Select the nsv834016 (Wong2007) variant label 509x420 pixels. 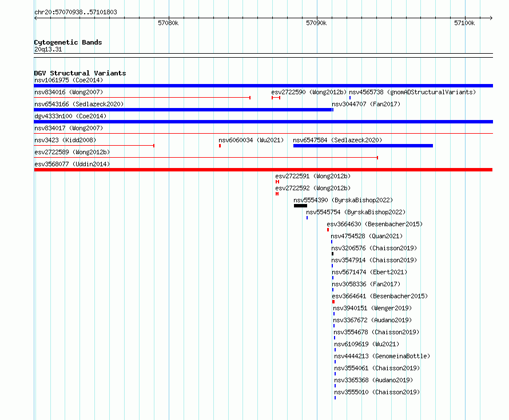[69, 92]
